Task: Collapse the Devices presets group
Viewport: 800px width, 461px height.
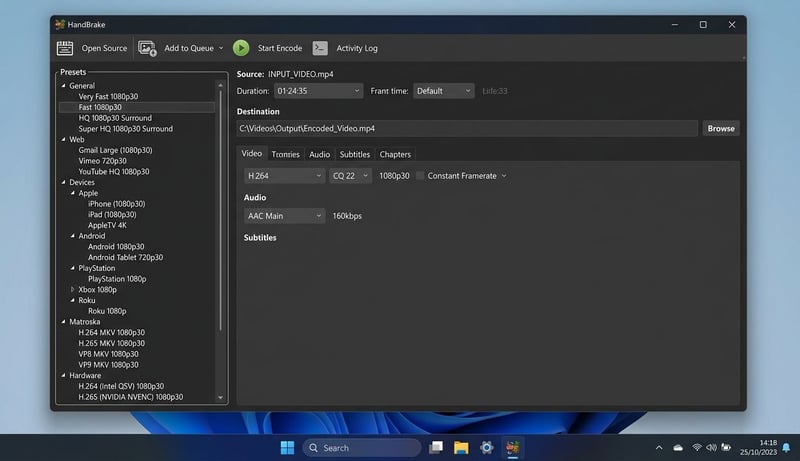Action: click(64, 182)
